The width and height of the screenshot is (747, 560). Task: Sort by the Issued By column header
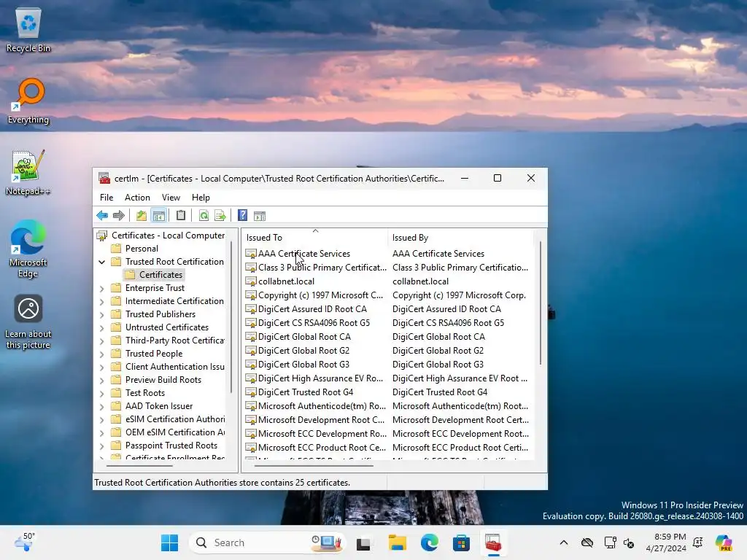[461, 237]
